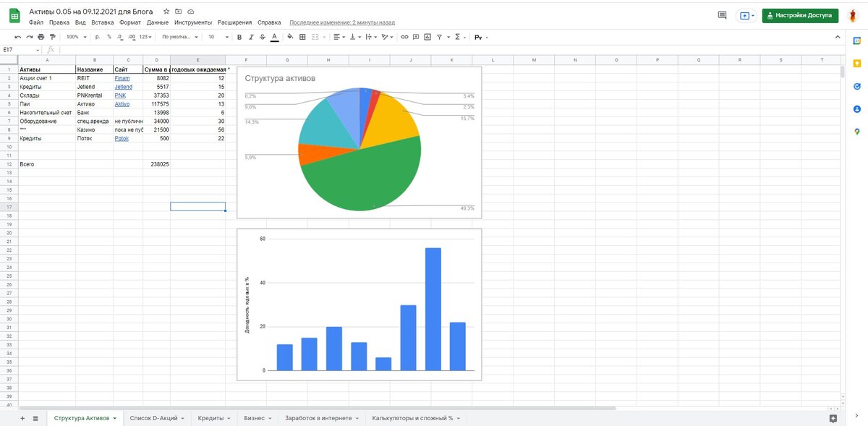Apply strikethrough formatting
Screen dimensions: 868x426
(x=263, y=37)
